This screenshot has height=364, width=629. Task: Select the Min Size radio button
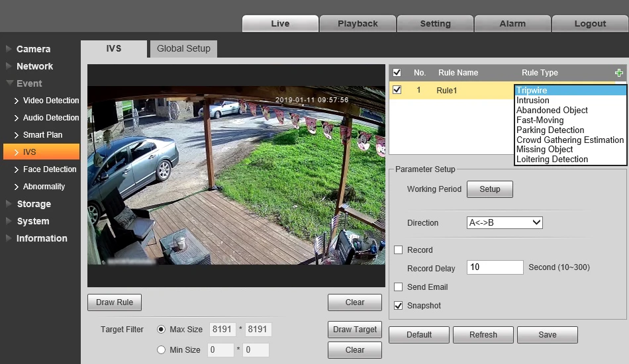162,350
